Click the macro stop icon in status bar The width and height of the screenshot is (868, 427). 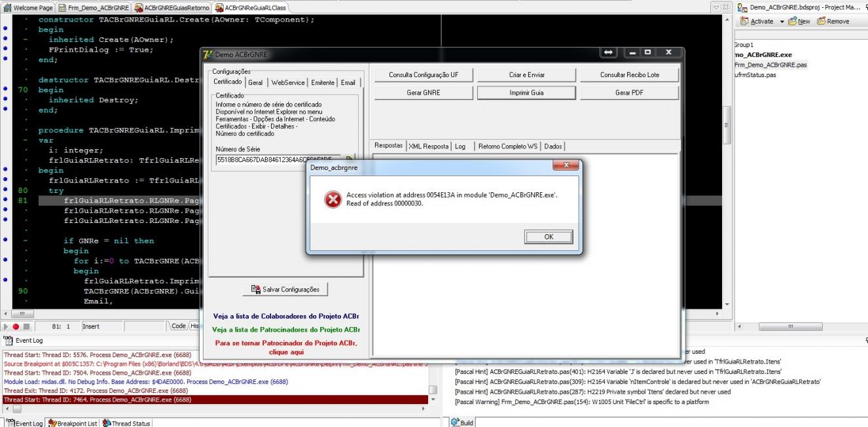(26, 326)
